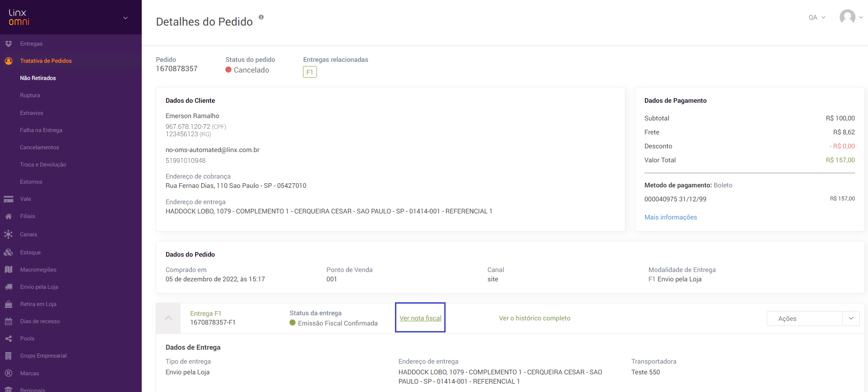The height and width of the screenshot is (392, 868).
Task: Click purchase date 05 de dezembro de 2022
Action: pyautogui.click(x=215, y=279)
